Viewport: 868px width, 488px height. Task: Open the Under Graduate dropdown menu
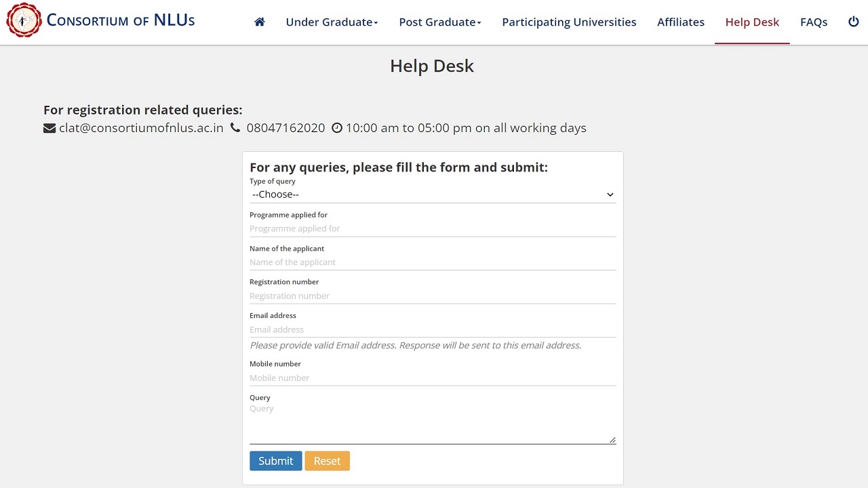(x=332, y=22)
